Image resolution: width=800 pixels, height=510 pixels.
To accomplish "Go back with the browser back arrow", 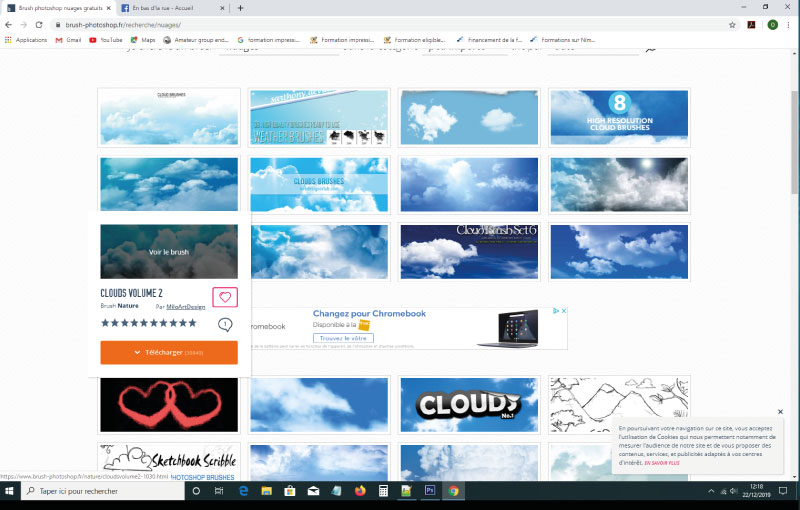I will pyautogui.click(x=9, y=24).
